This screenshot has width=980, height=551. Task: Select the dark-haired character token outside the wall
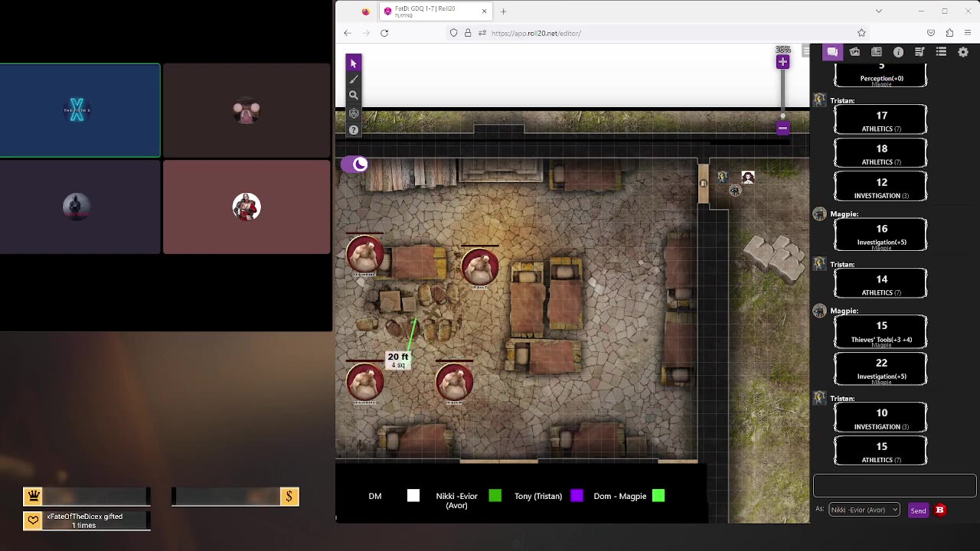pyautogui.click(x=748, y=178)
